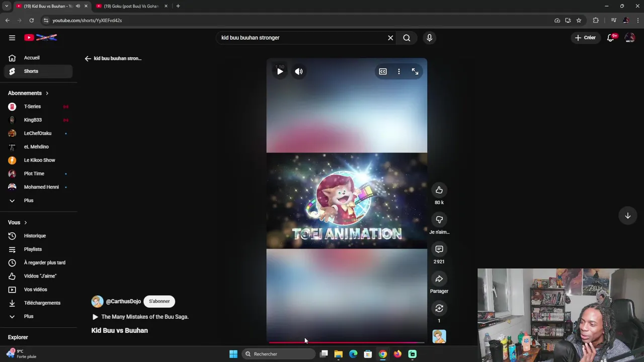Launch Firefox from the taskbar
The width and height of the screenshot is (644, 362).
coord(397,354)
